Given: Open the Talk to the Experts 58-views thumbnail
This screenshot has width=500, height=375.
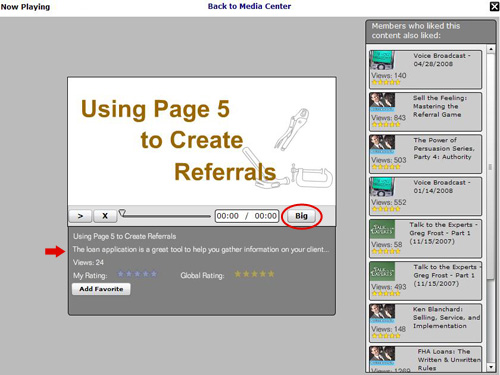Looking at the screenshot, I should [x=382, y=229].
